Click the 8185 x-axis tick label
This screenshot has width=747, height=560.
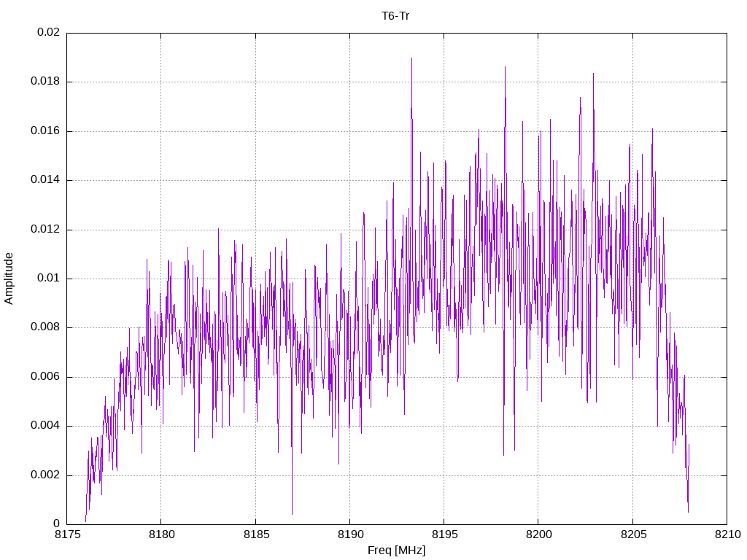pyautogui.click(x=256, y=534)
